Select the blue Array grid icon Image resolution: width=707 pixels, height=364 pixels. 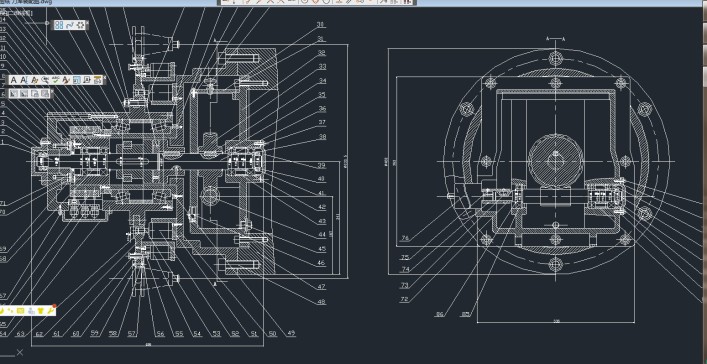[59, 25]
